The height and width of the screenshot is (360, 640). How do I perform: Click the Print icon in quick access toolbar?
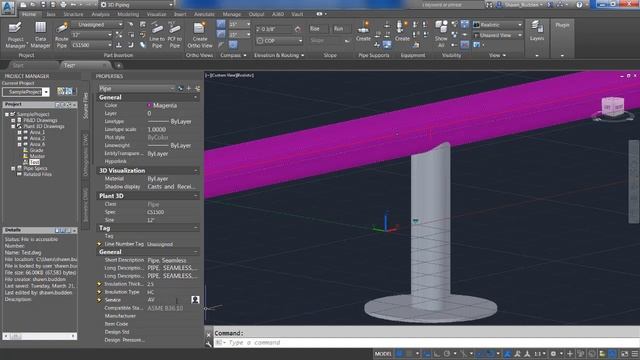click(63, 4)
